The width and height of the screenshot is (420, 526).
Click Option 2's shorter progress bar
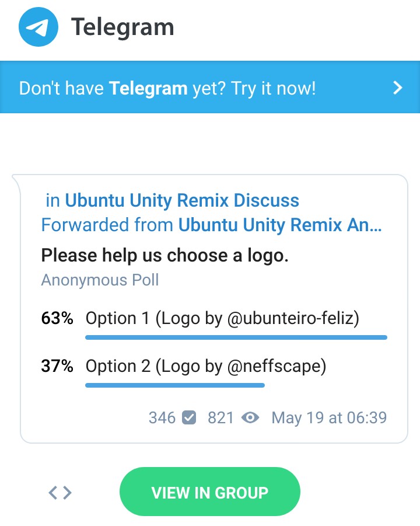(x=174, y=385)
